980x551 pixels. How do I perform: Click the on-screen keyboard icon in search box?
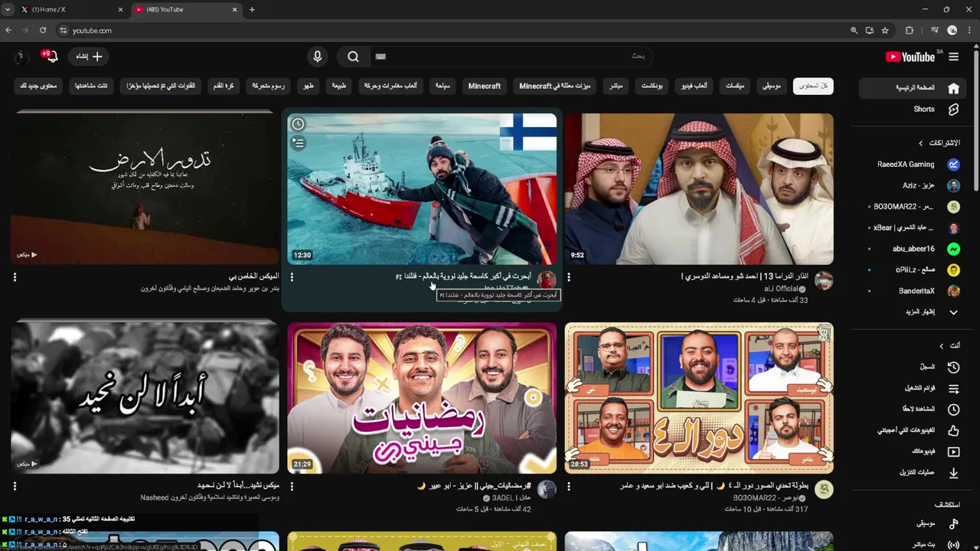click(381, 57)
